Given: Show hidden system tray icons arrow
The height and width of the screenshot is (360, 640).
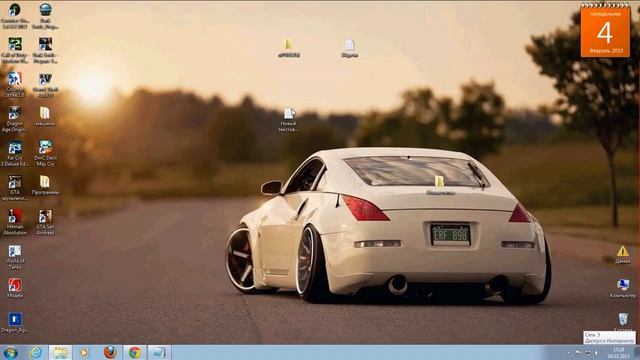Looking at the screenshot, I should click(568, 353).
